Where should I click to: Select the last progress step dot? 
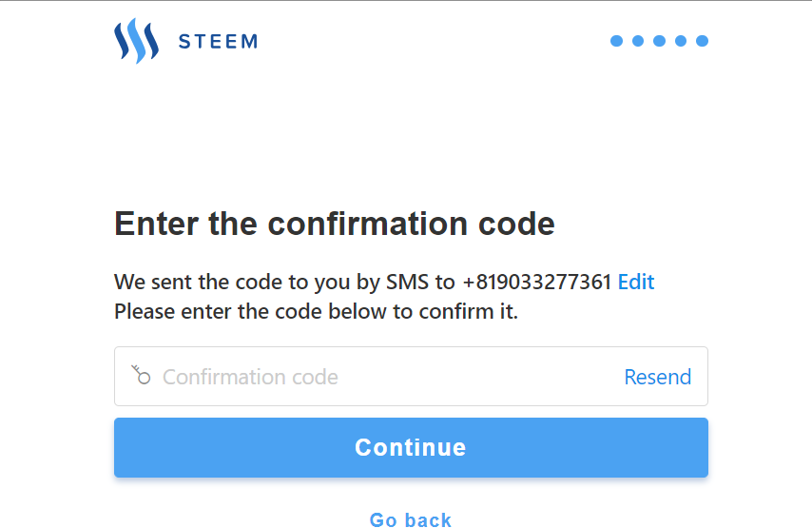point(702,41)
